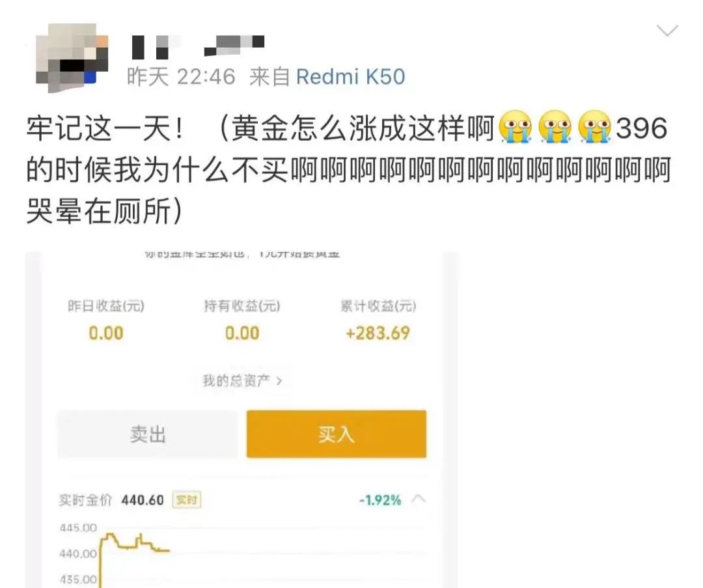Follow the Redmi K50 source link

tap(351, 77)
